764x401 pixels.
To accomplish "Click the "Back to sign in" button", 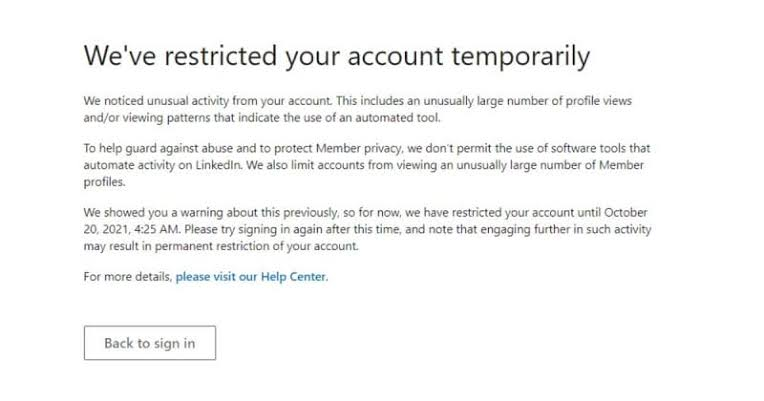I will (x=149, y=343).
